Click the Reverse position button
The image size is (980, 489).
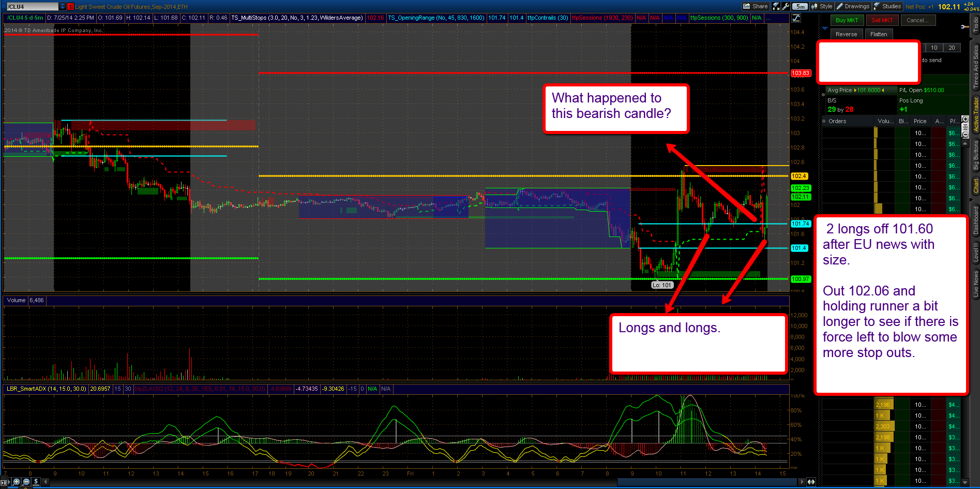coord(846,34)
